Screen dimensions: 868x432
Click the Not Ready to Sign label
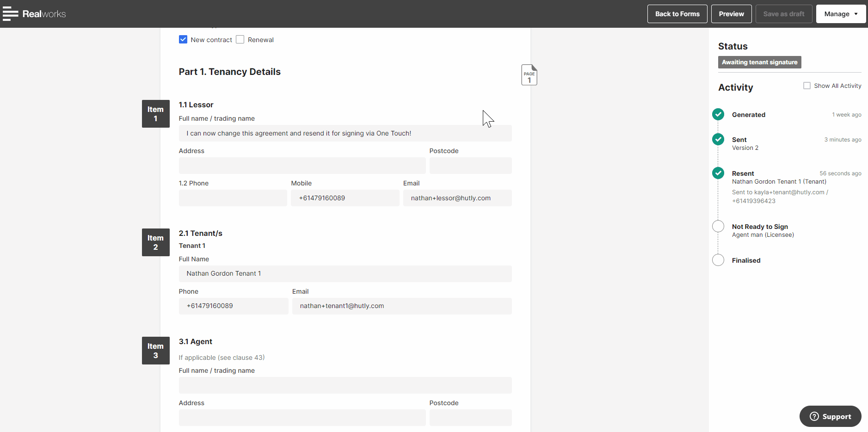(760, 227)
